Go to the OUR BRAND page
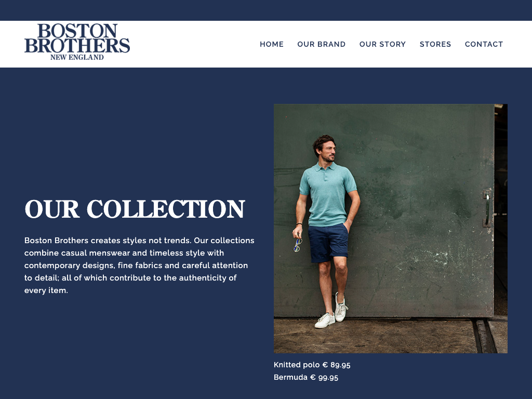Screen dimensions: 532x399 coord(321,44)
